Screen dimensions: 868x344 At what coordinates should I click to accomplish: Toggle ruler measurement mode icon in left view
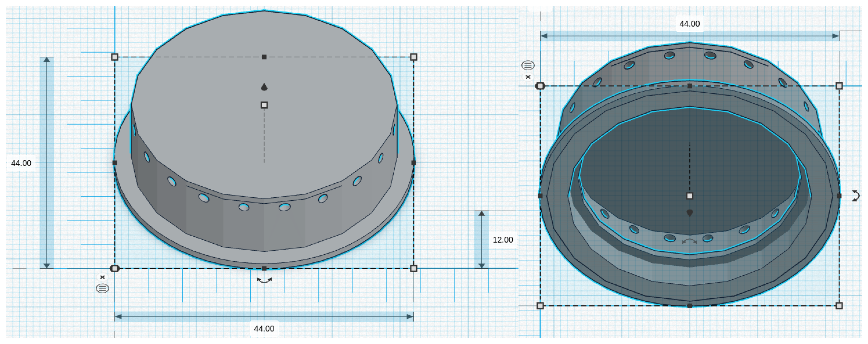pos(102,288)
